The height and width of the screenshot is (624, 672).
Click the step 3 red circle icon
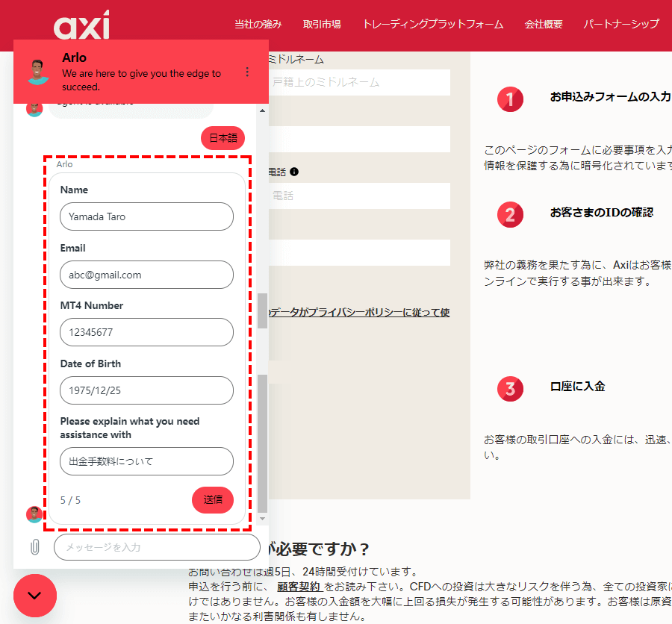click(510, 389)
